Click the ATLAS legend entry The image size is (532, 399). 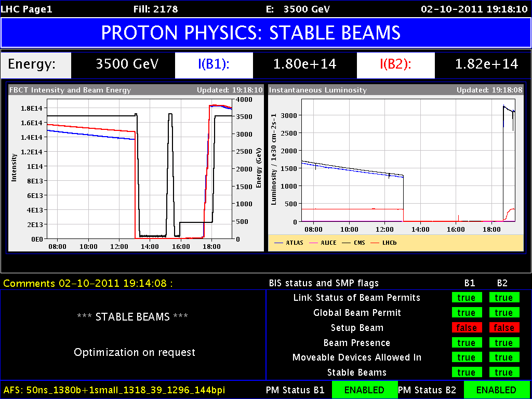288,243
